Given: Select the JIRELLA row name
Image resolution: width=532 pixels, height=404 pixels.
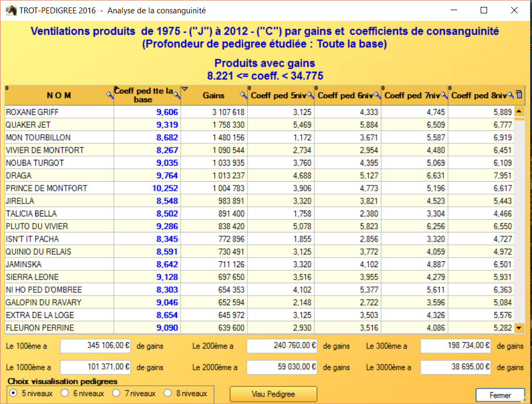Looking at the screenshot, I should coord(20,201).
